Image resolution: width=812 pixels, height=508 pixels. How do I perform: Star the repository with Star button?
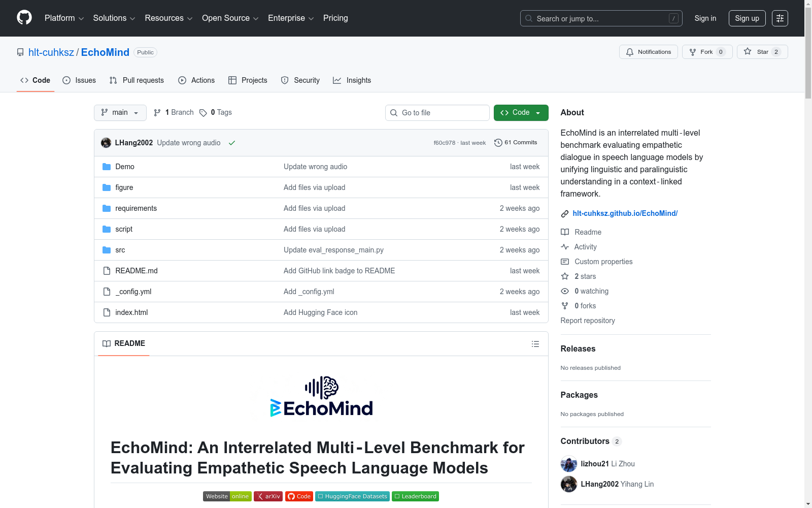pos(762,52)
